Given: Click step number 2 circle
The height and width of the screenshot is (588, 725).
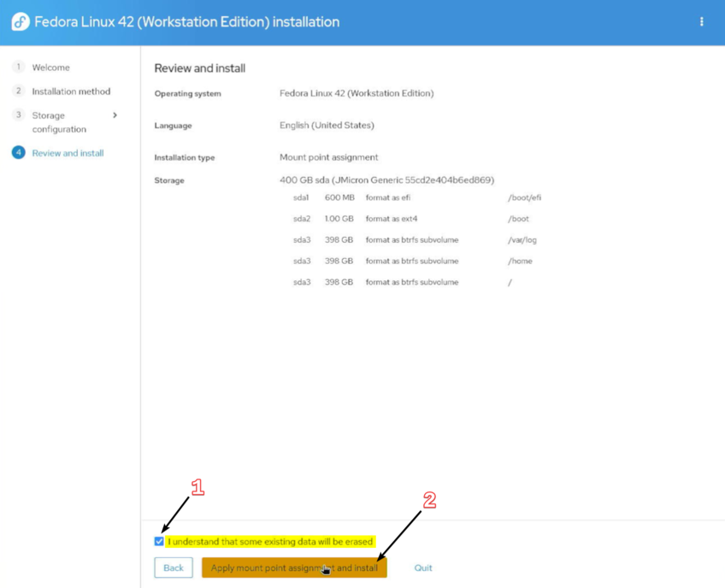Looking at the screenshot, I should (x=19, y=91).
